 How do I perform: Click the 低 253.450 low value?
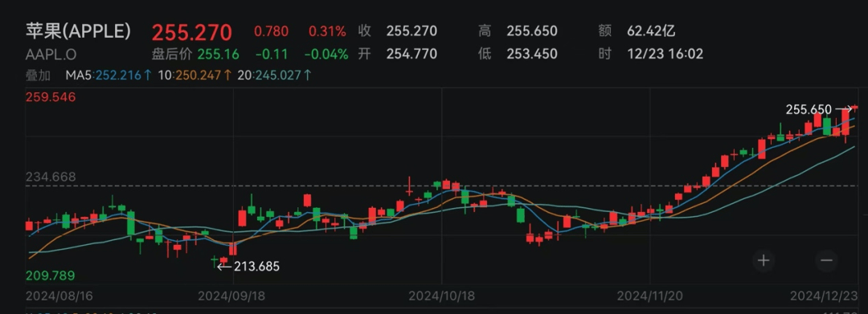[518, 54]
